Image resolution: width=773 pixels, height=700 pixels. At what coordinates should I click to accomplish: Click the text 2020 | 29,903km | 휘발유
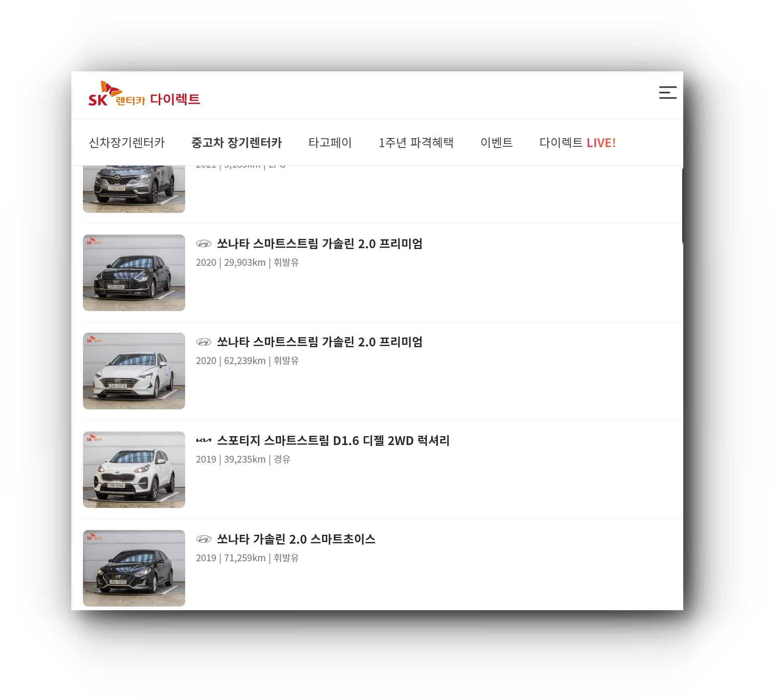(x=247, y=263)
